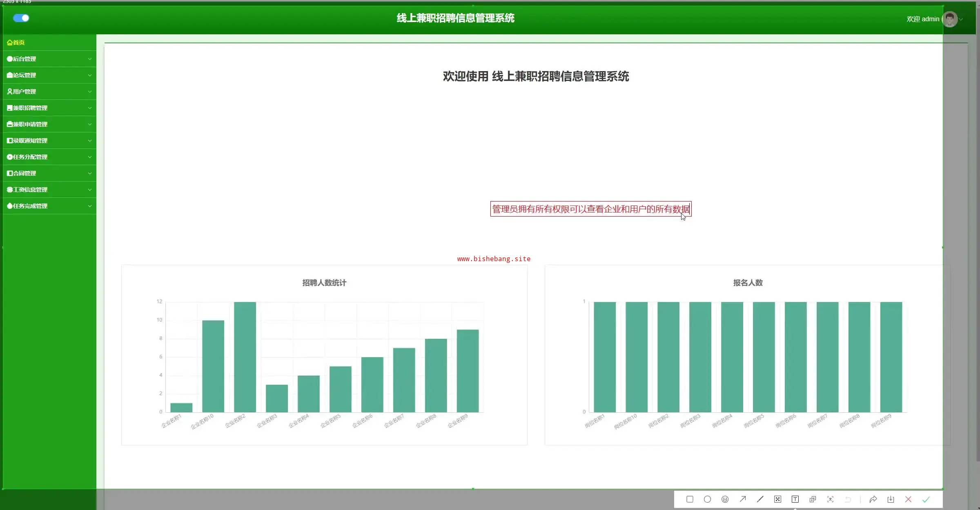Expand 兼职招聘管理 in the sidebar
This screenshot has height=510, width=980.
point(49,108)
